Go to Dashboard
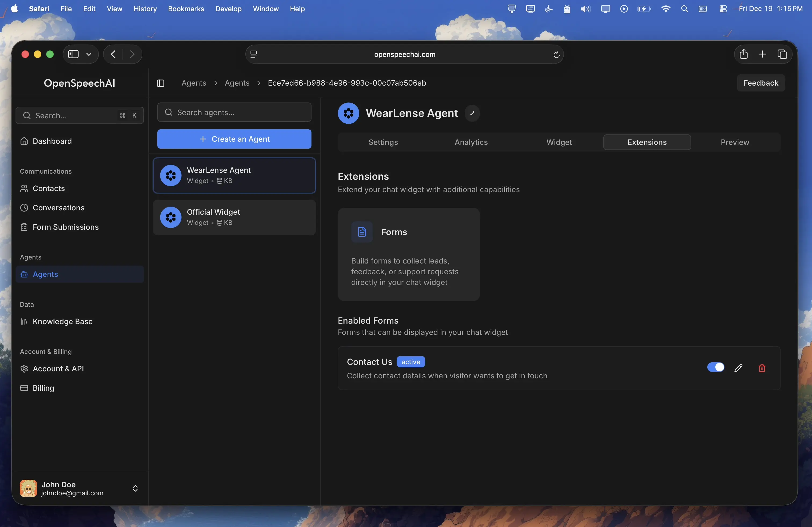 (79, 141)
